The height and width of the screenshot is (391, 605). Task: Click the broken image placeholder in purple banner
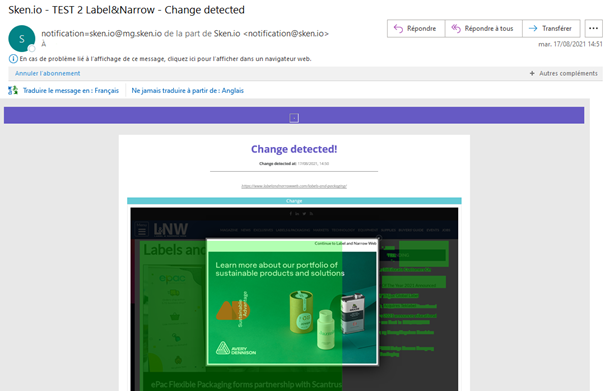pos(294,118)
